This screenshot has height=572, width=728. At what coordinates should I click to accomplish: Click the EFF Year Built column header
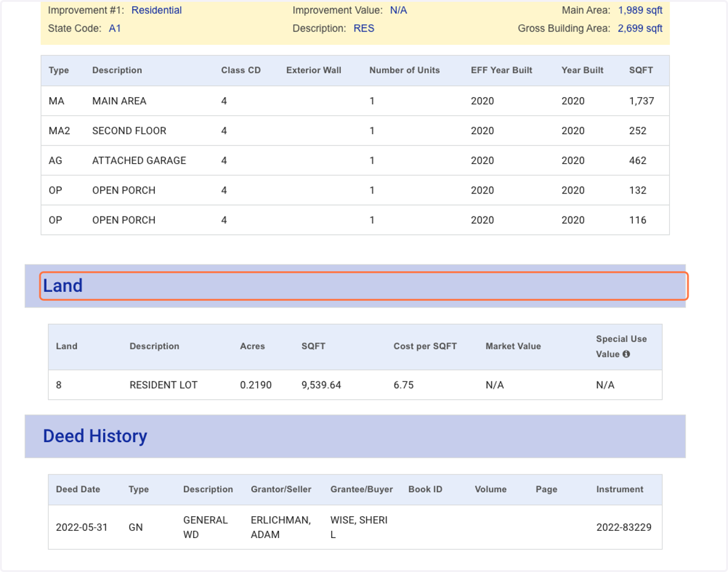[502, 70]
